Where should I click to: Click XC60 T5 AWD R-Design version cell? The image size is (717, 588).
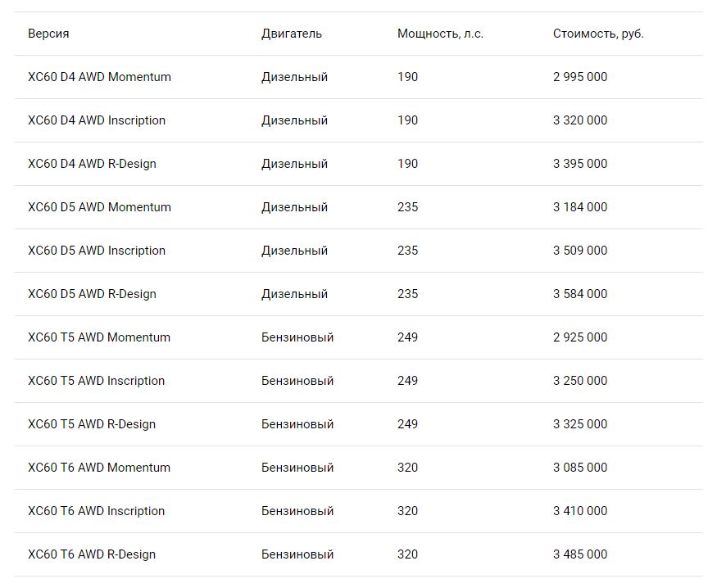click(92, 424)
